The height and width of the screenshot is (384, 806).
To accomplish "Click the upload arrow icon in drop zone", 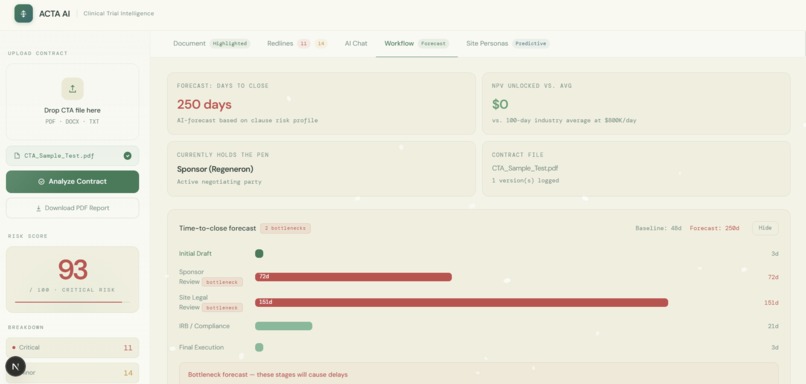I will 72,88.
